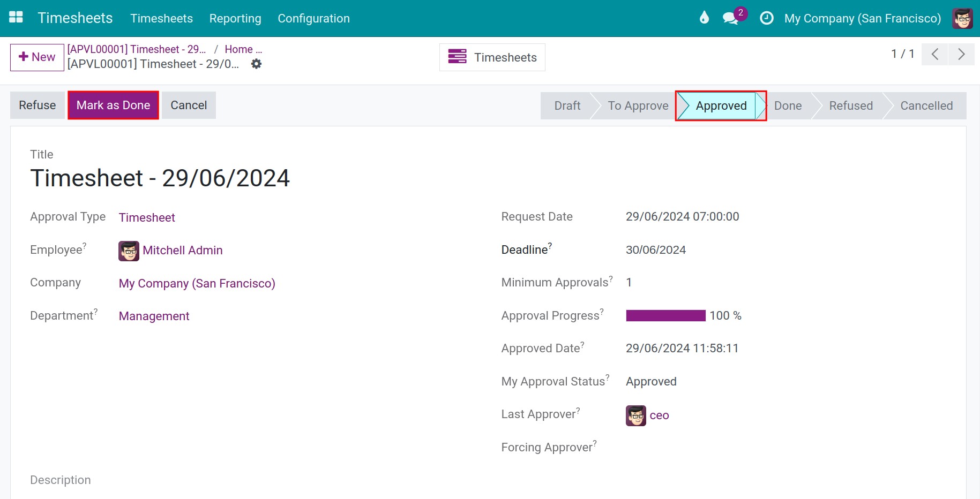Click the droplet debug icon in header
This screenshot has width=980, height=499.
point(704,18)
